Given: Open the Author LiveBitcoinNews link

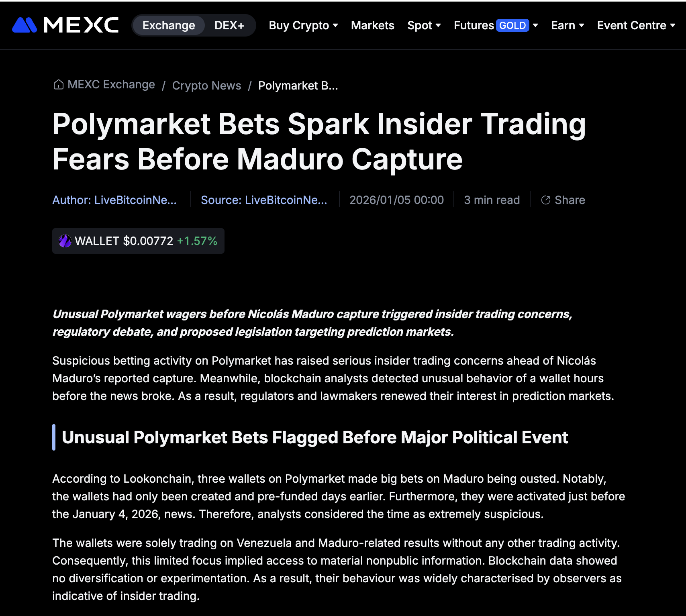Looking at the screenshot, I should pyautogui.click(x=114, y=200).
